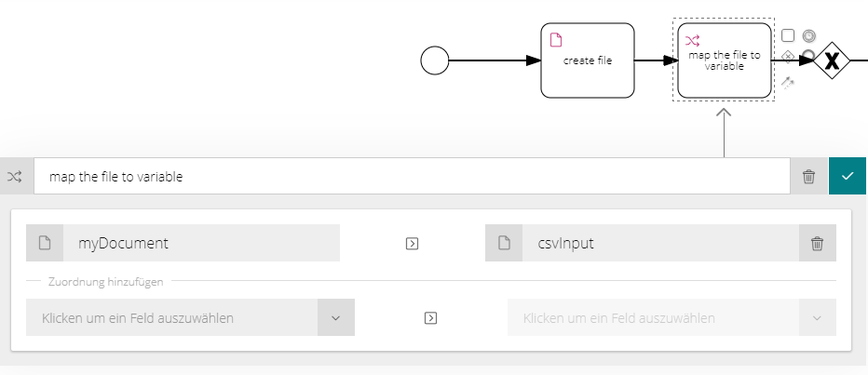This screenshot has height=375, width=868.
Task: Click the myDocument source field
Action: click(183, 243)
